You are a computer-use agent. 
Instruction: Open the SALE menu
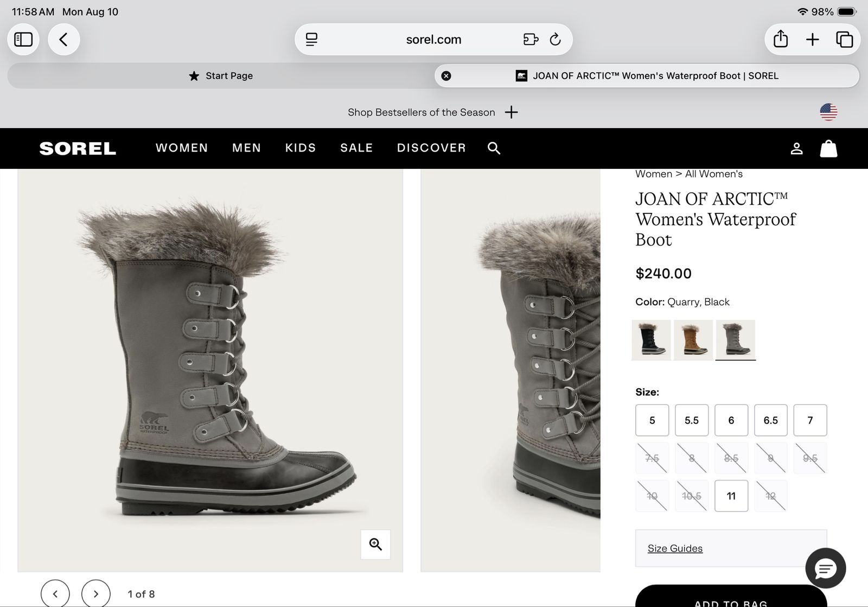(x=356, y=148)
